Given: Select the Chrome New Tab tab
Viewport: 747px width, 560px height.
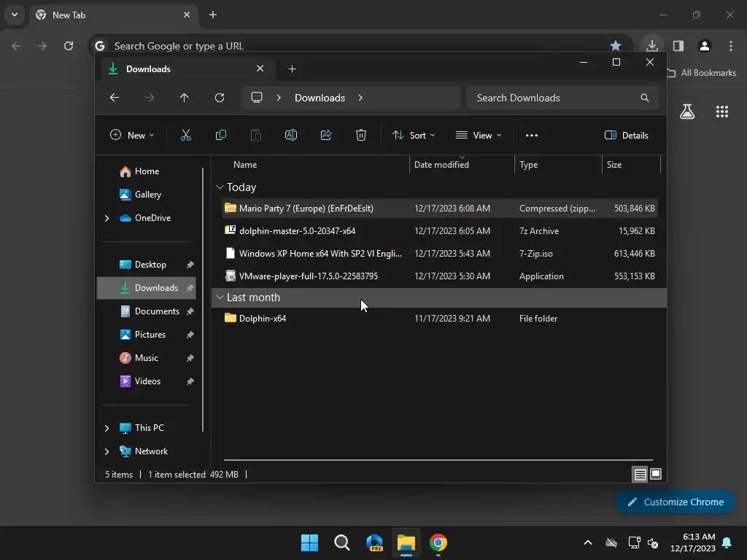Looking at the screenshot, I should [113, 15].
